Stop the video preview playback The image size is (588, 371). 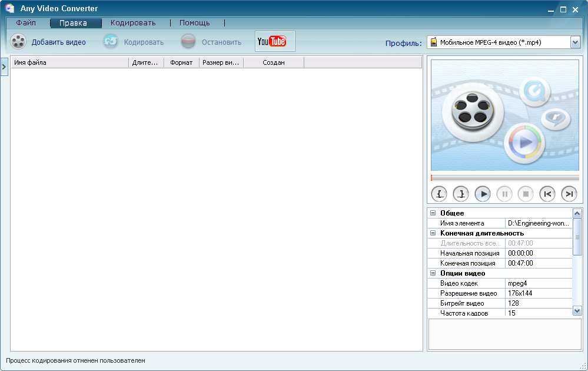[526, 194]
